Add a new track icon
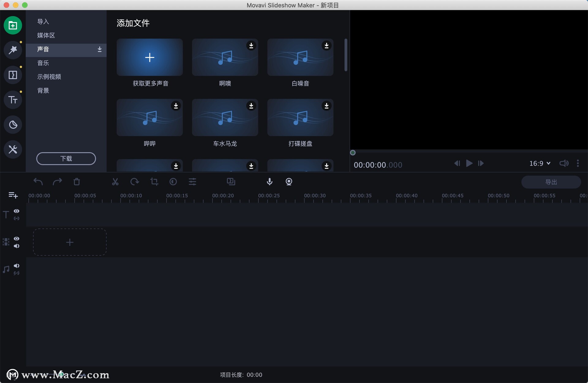The width and height of the screenshot is (588, 383). coord(13,195)
